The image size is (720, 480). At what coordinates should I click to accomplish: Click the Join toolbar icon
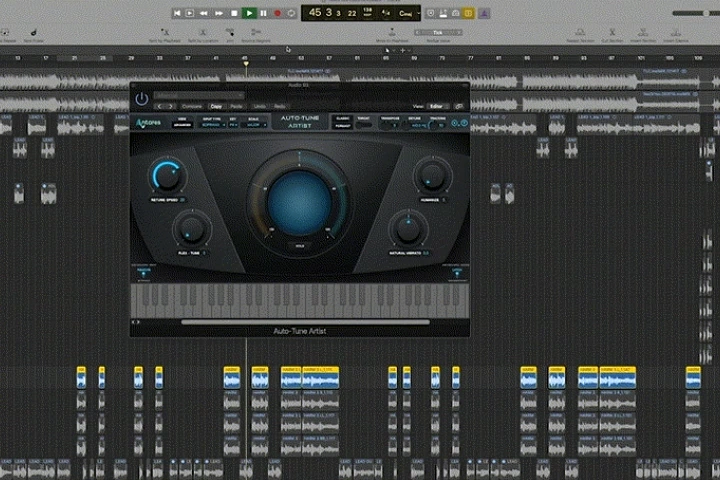click(230, 33)
